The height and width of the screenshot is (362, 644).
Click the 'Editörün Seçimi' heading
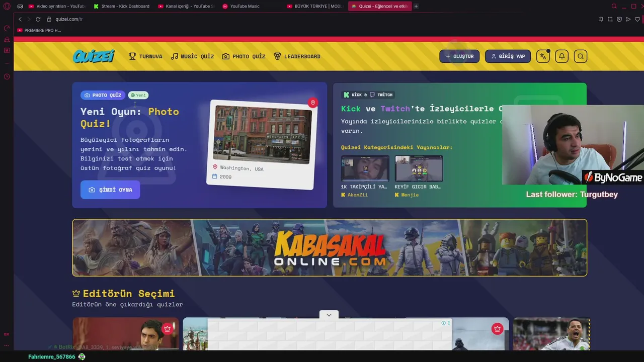(x=129, y=294)
